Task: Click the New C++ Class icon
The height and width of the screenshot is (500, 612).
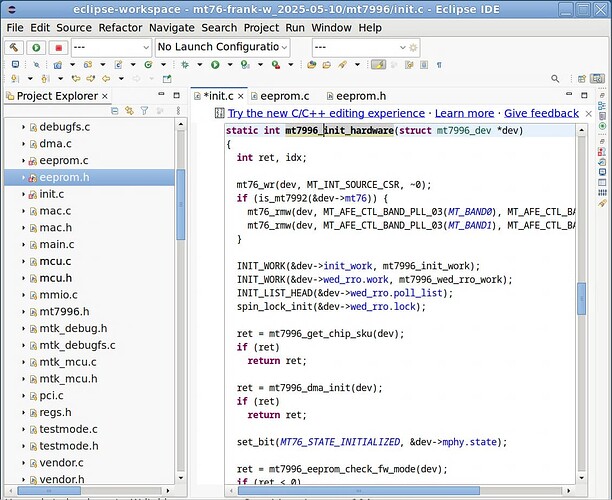Action: coord(148,65)
